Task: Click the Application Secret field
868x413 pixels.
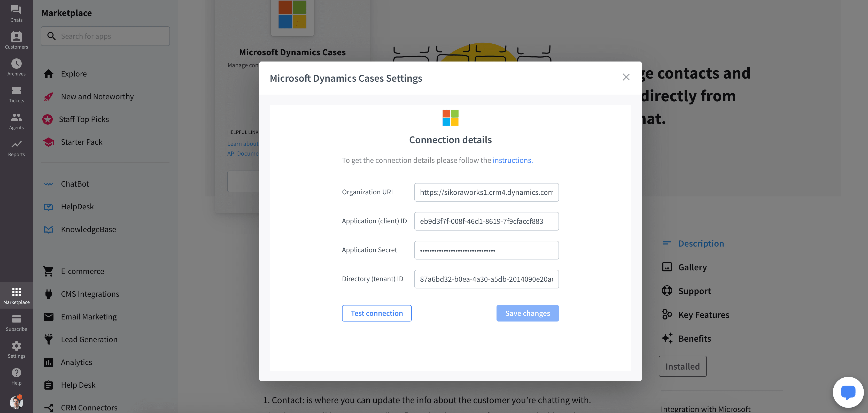Action: tap(486, 250)
